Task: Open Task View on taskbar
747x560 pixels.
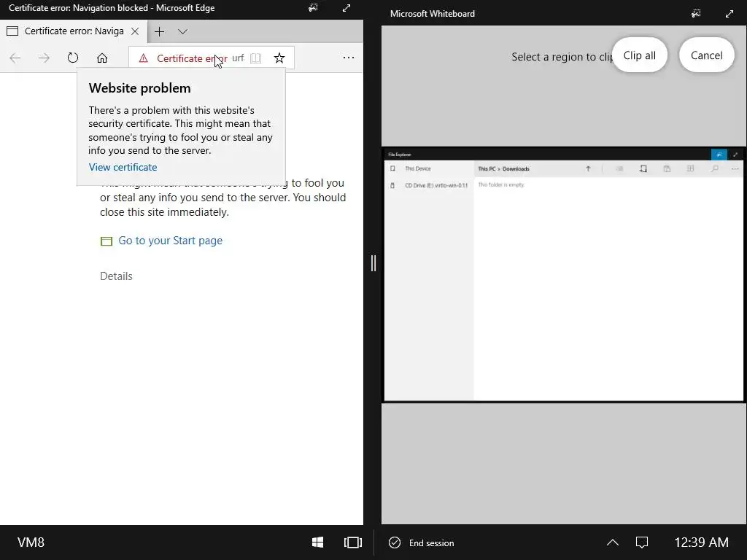Action: point(353,542)
